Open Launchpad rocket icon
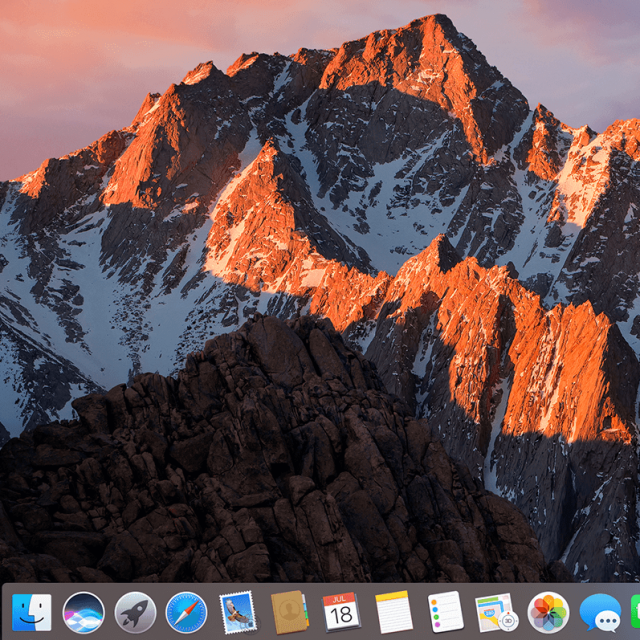This screenshot has height=640, width=640. 135,612
